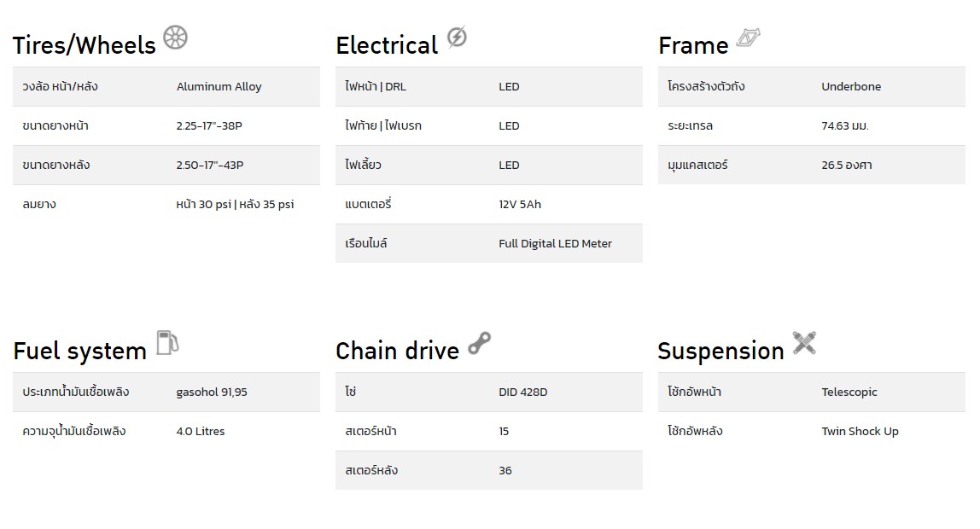Click the frame icon next to Frame

(748, 38)
